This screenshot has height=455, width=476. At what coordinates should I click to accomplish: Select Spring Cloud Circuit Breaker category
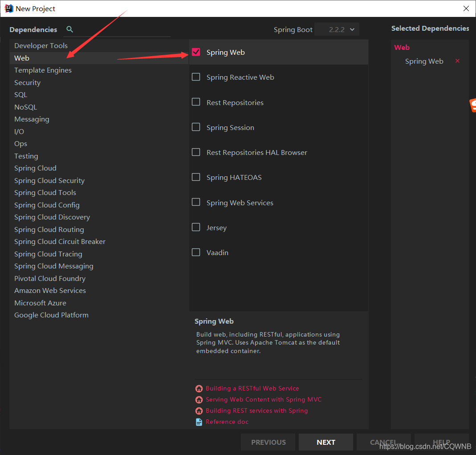tap(99, 242)
